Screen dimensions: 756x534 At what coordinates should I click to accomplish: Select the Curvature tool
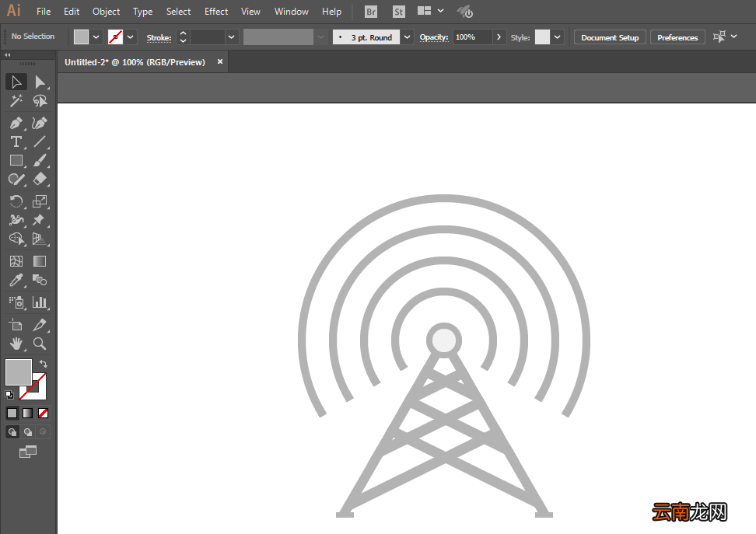[40, 124]
